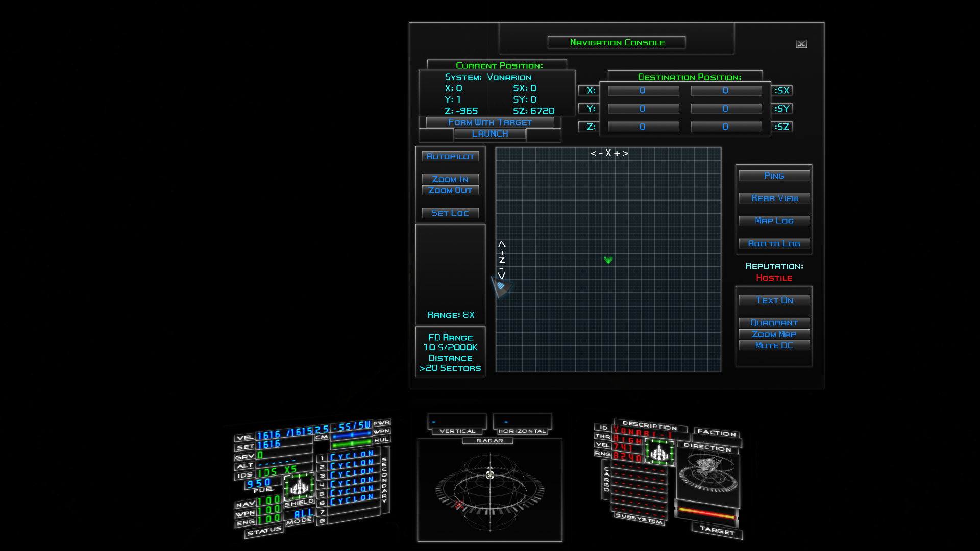The width and height of the screenshot is (980, 551).
Task: Select the destination SY sector field
Action: pyautogui.click(x=726, y=109)
